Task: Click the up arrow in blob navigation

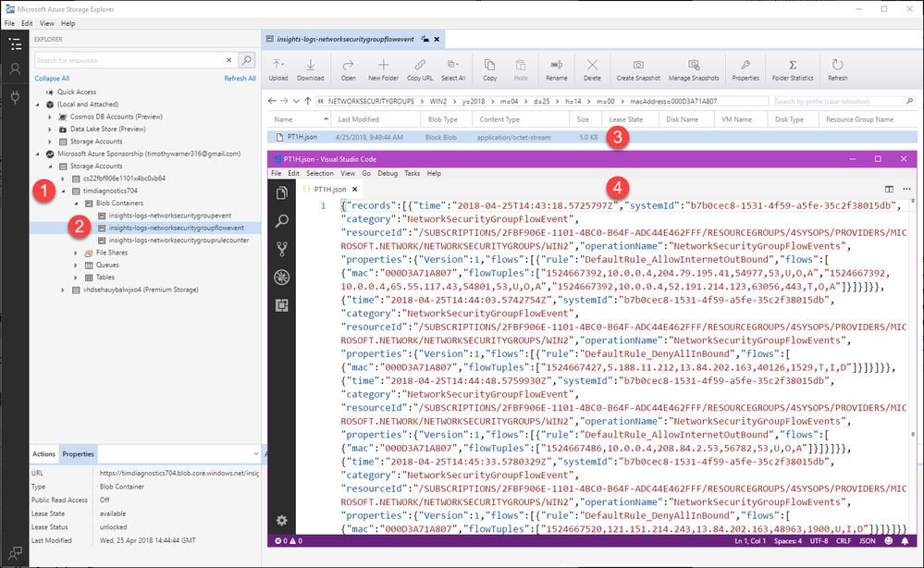Action: point(308,101)
